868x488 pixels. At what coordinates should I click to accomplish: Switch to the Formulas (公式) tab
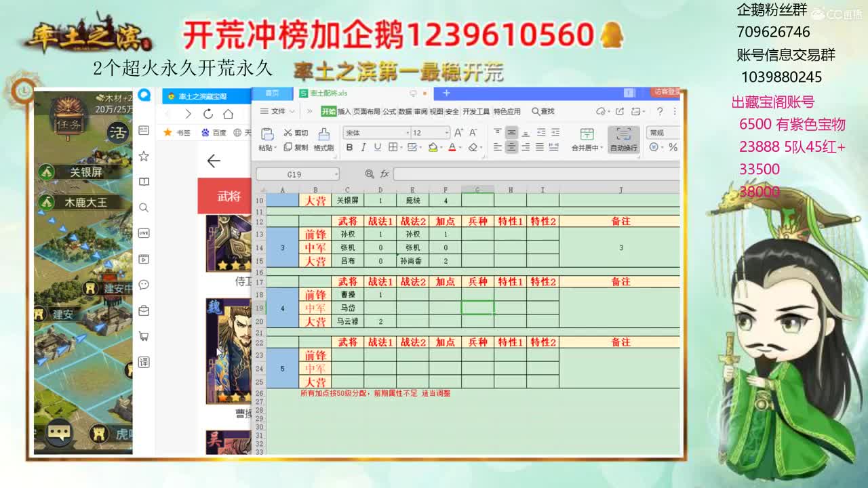tap(389, 111)
